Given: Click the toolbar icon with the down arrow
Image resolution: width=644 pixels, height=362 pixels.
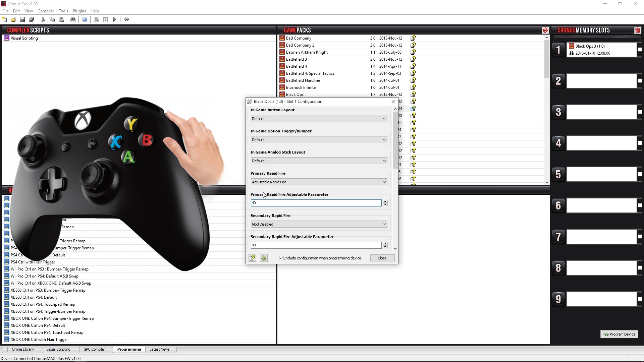Looking at the screenshot, I should (105, 19).
